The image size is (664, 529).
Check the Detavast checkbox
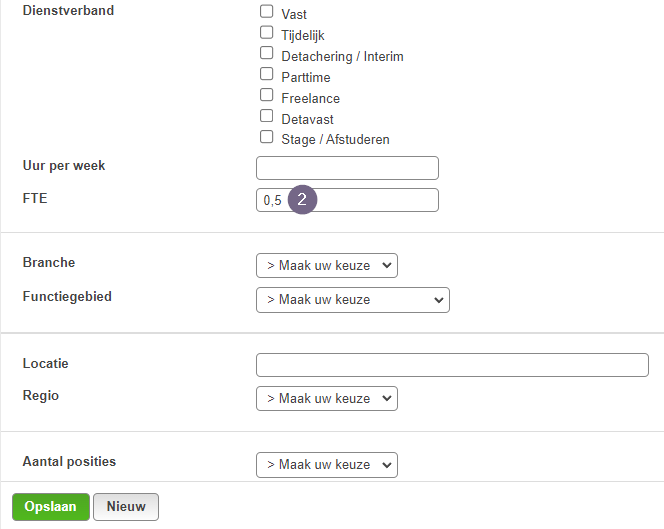[x=266, y=116]
